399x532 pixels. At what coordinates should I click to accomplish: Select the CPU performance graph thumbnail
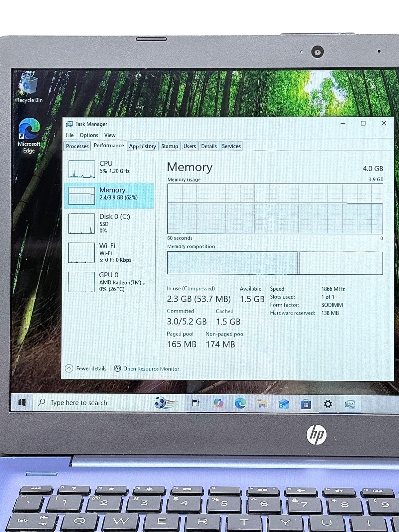[82, 169]
